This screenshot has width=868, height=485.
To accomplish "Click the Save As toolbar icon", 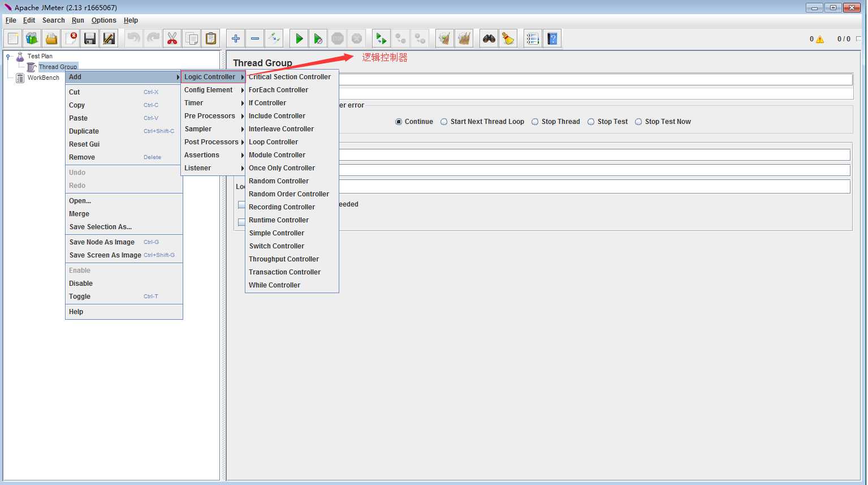I will 109,38.
